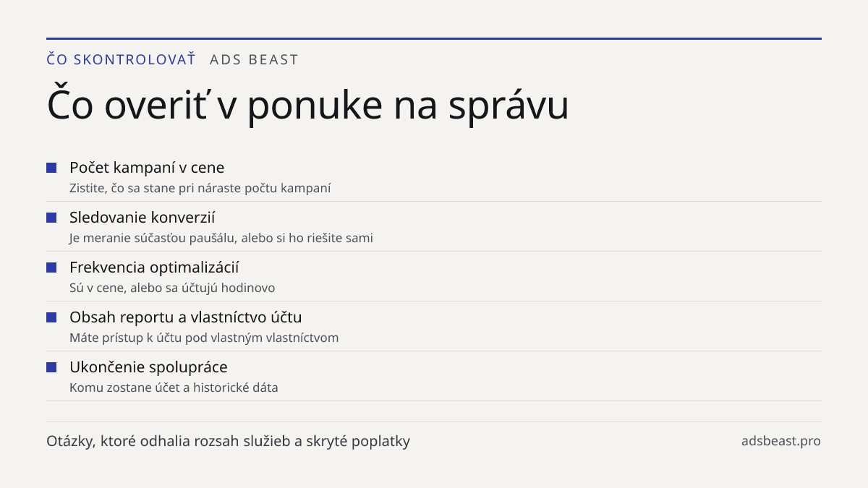
Task: Select 'Ukončenie spolupráce' item title
Action: [148, 367]
